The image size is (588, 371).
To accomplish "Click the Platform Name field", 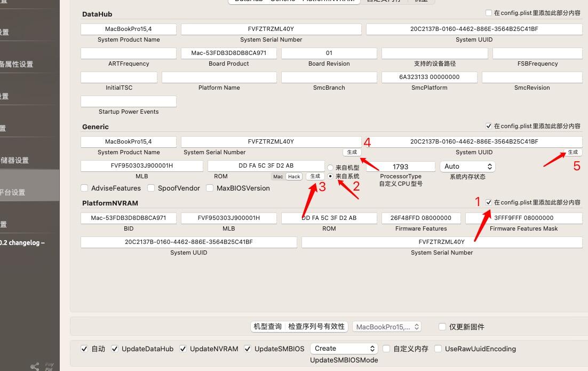I will [x=219, y=77].
